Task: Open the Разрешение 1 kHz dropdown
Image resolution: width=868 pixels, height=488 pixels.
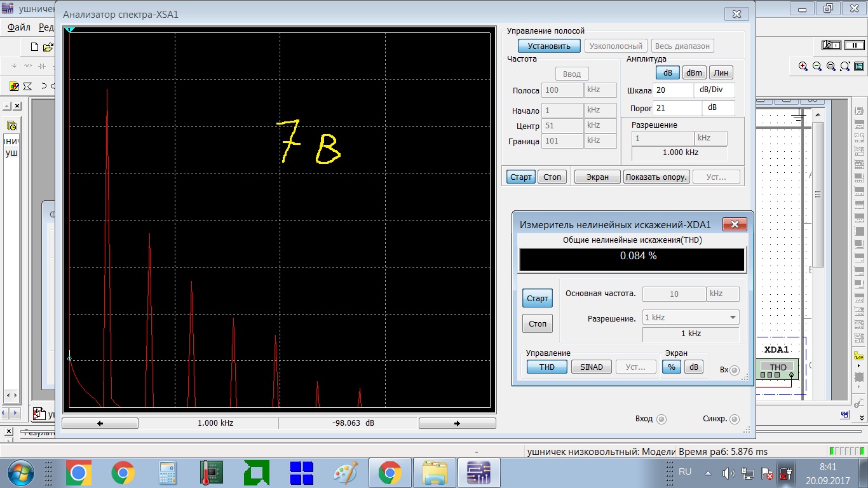Action: point(691,317)
